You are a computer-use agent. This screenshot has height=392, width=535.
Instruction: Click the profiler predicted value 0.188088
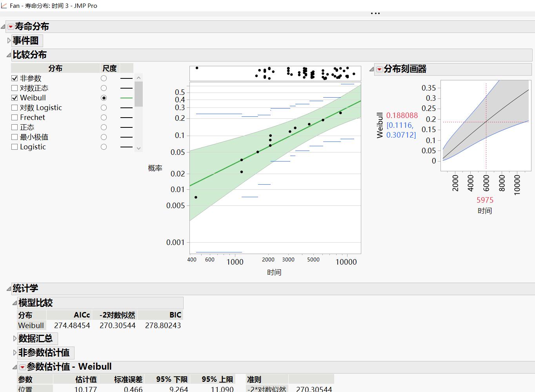pyautogui.click(x=402, y=115)
